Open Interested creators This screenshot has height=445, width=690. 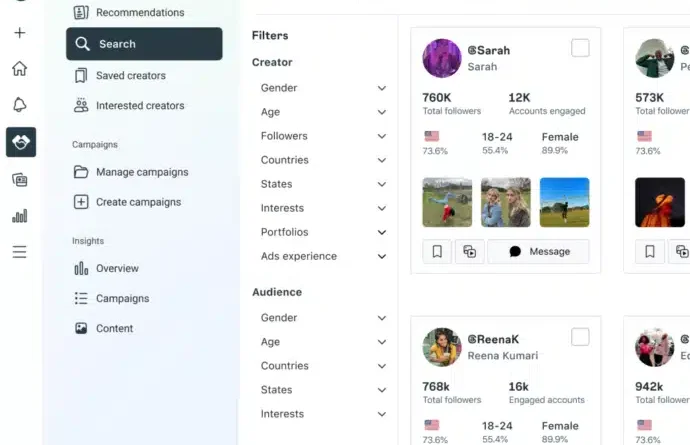[140, 106]
